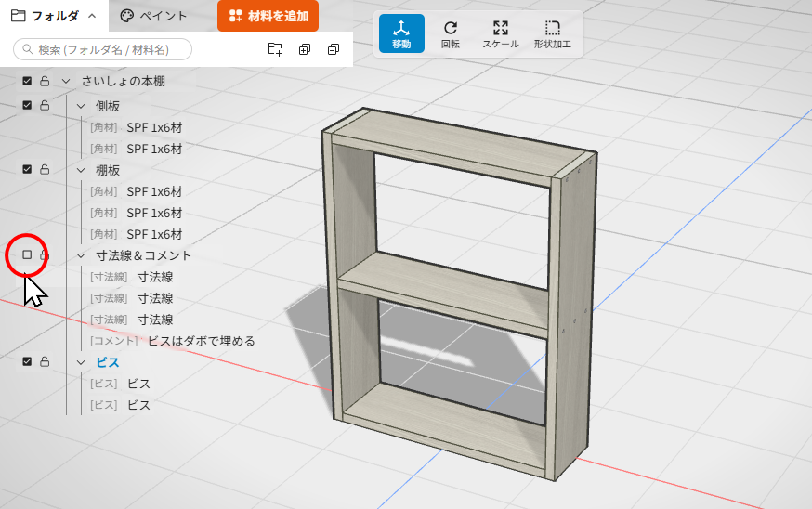Open the フォルダ tab
Screen dimensions: 812x509
[54, 16]
